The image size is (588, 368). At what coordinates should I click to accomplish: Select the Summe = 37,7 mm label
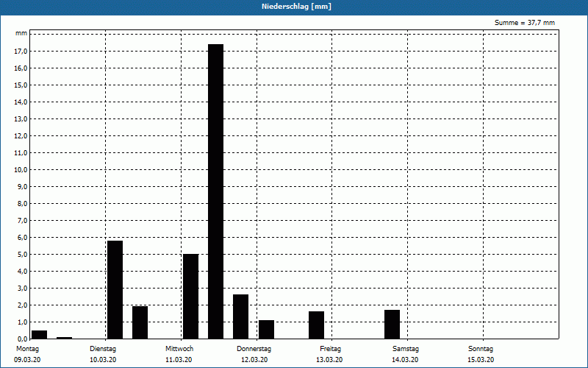pyautogui.click(x=525, y=23)
